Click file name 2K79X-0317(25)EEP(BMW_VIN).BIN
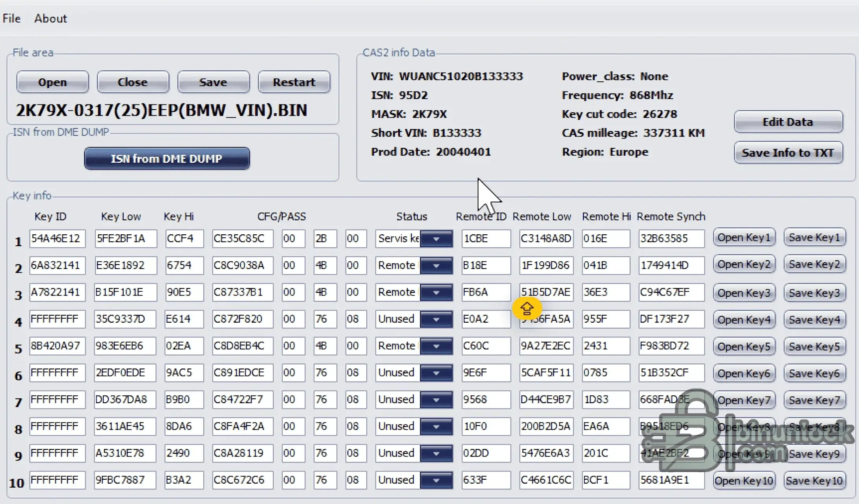This screenshot has height=504, width=859. point(161,110)
